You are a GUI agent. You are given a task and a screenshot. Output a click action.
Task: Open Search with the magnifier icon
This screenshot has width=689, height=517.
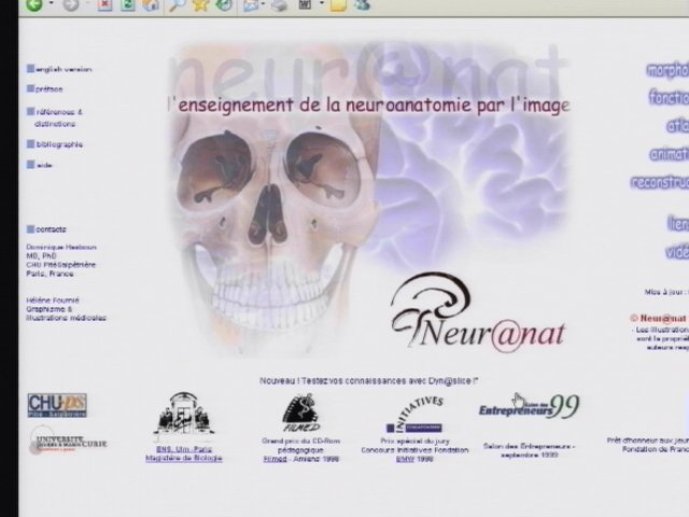pyautogui.click(x=177, y=4)
